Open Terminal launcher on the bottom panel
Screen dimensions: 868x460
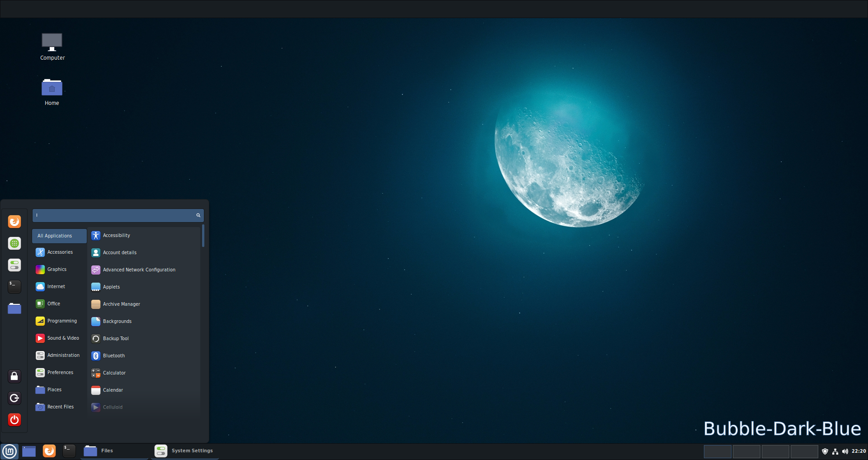click(x=69, y=451)
